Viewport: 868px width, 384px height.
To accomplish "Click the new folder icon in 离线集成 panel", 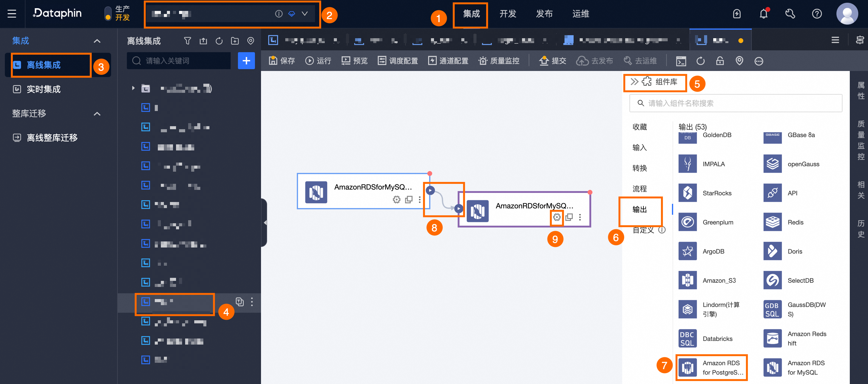I will tap(235, 41).
